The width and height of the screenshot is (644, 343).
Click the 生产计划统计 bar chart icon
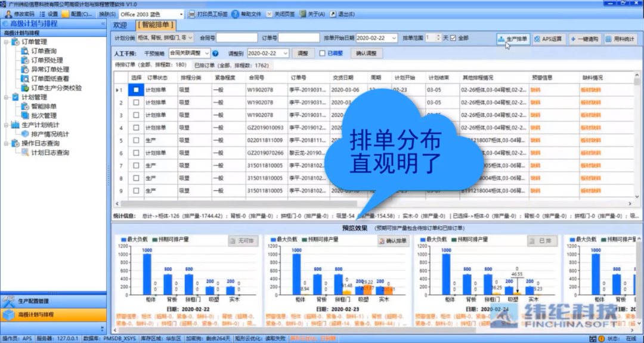(15, 125)
